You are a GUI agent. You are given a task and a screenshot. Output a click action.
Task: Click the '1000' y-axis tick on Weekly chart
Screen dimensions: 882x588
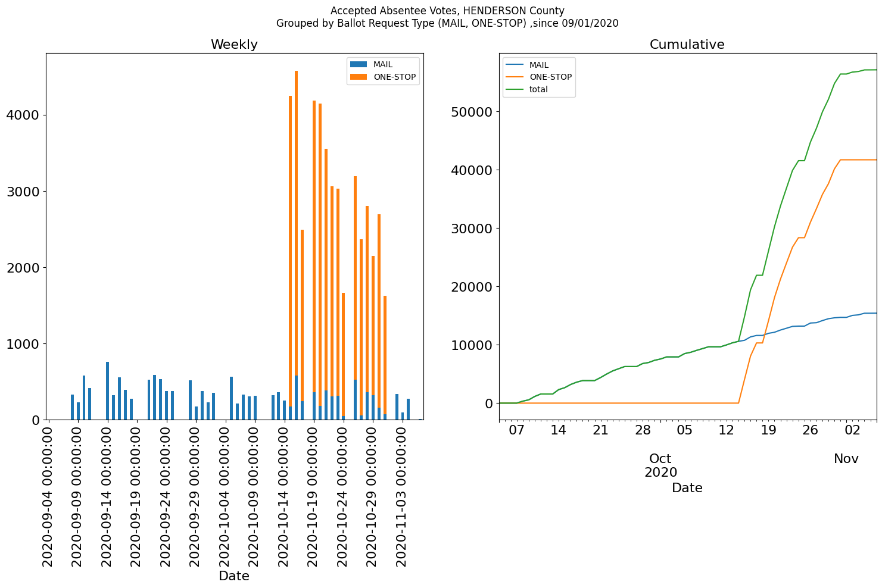tap(23, 344)
